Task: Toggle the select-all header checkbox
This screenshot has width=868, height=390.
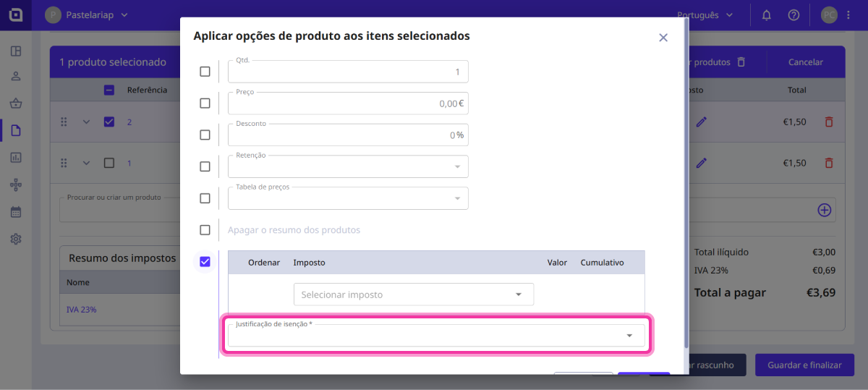Action: (x=109, y=90)
